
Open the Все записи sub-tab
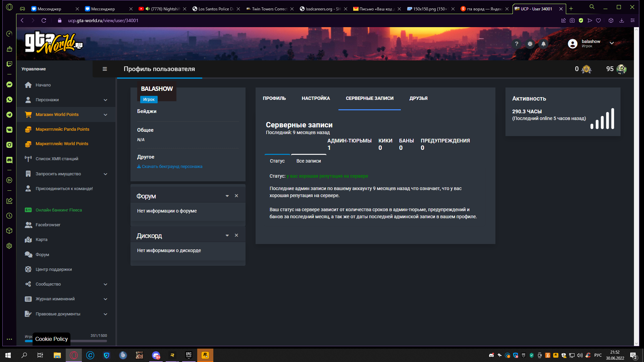pos(309,161)
